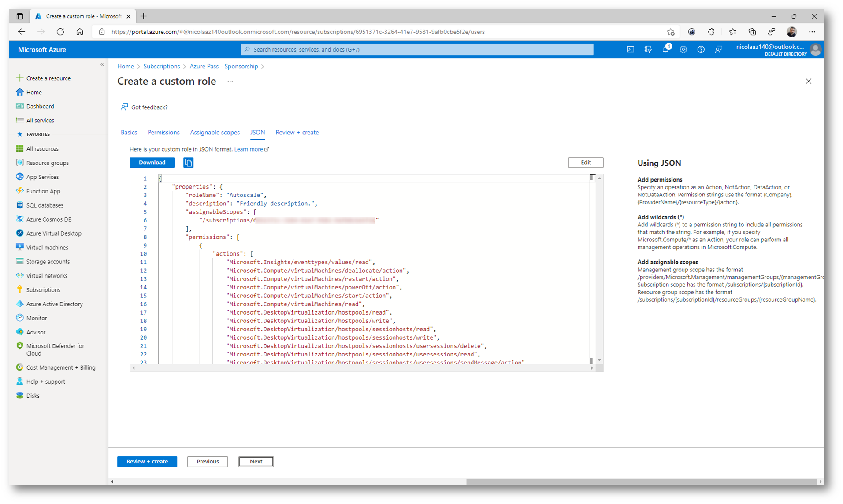Open the header feedback icon

pos(718,49)
